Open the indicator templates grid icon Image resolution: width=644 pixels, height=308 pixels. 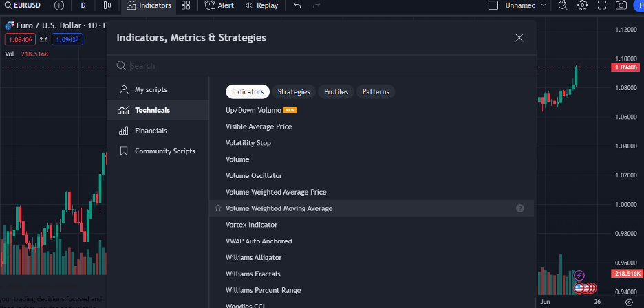186,5
